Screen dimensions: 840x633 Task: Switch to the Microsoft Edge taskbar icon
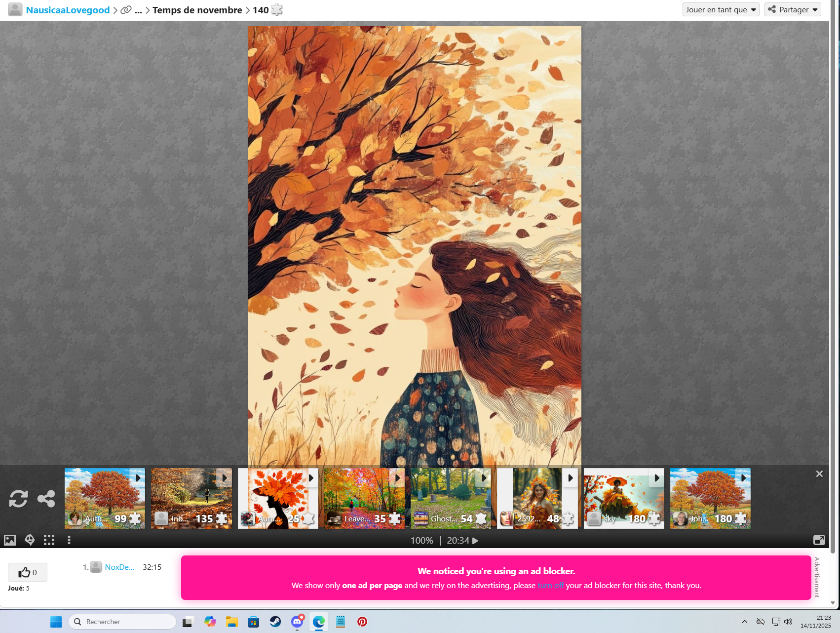[x=319, y=622]
